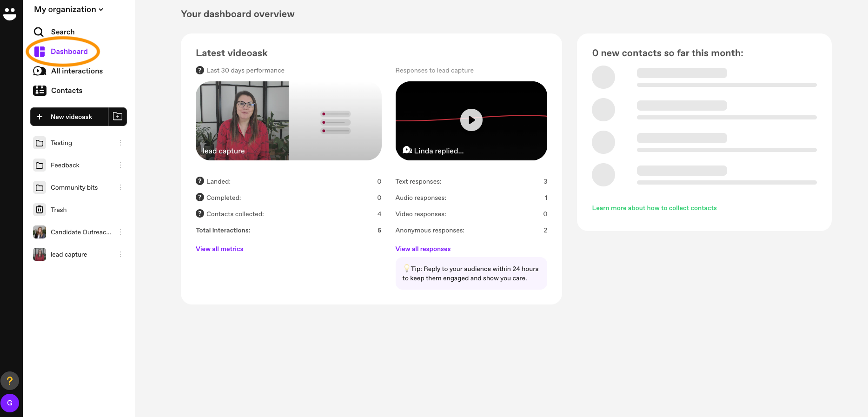The width and height of the screenshot is (868, 417).
Task: Click the Responses to lead capture label
Action: [x=435, y=71]
